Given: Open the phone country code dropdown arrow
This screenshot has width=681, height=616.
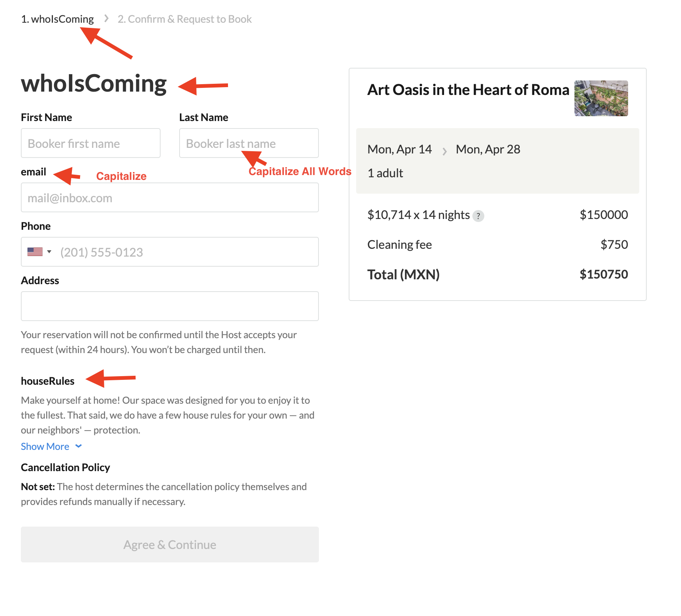Looking at the screenshot, I should coord(49,252).
